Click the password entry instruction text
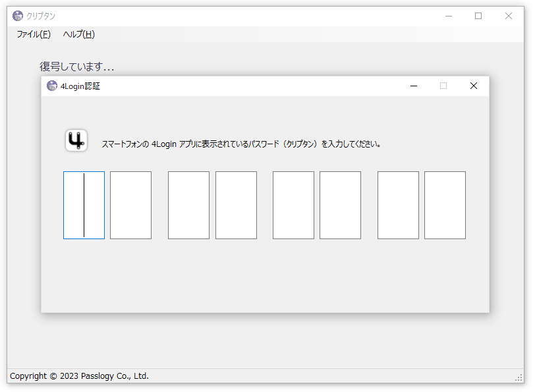535x392 pixels. (241, 144)
